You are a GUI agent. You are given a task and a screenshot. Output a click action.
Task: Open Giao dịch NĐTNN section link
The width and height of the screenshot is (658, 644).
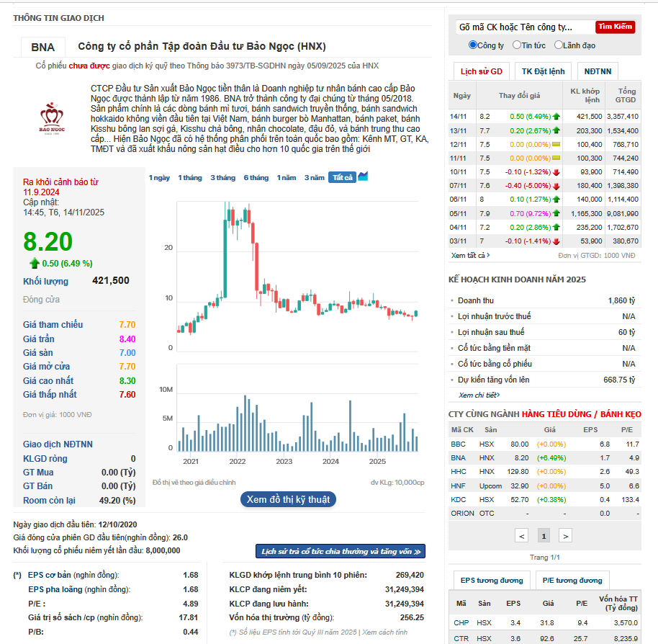[x=58, y=444]
